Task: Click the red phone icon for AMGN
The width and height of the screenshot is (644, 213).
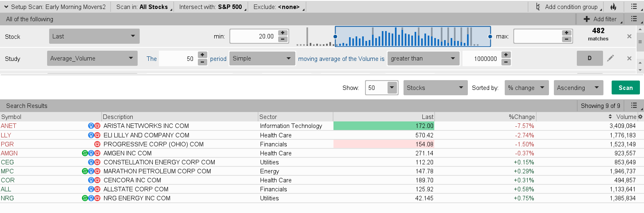Action: [98, 153]
